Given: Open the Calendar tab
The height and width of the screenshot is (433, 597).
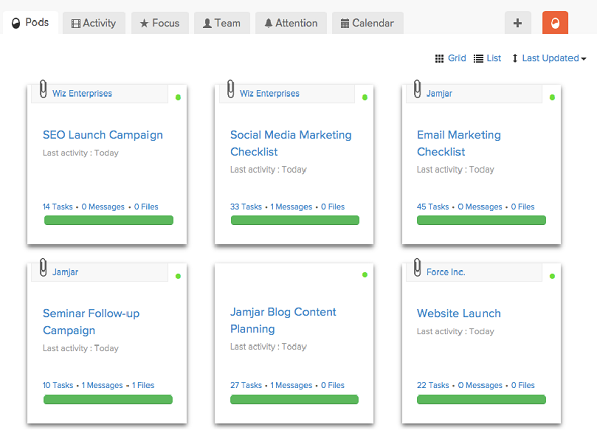Looking at the screenshot, I should [x=367, y=23].
